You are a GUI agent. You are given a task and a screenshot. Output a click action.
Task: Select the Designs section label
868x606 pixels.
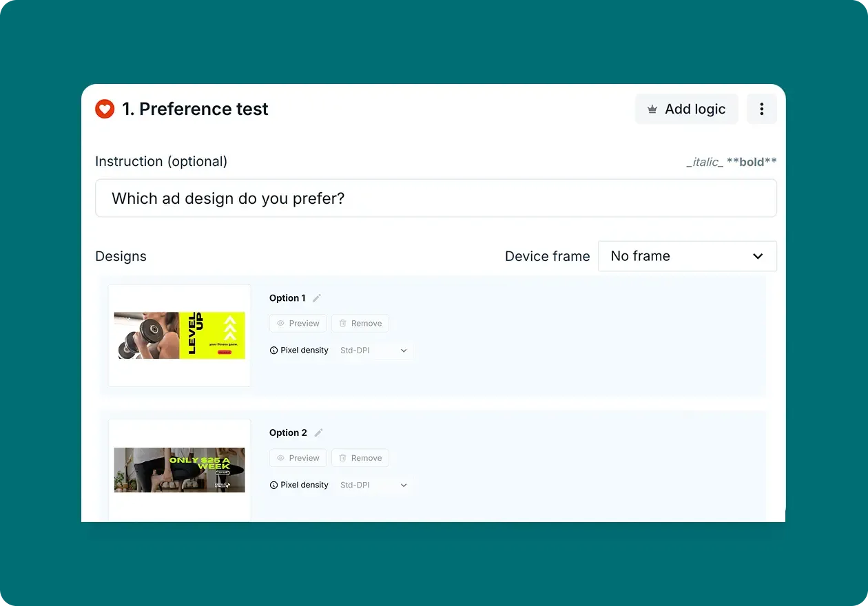coord(121,255)
